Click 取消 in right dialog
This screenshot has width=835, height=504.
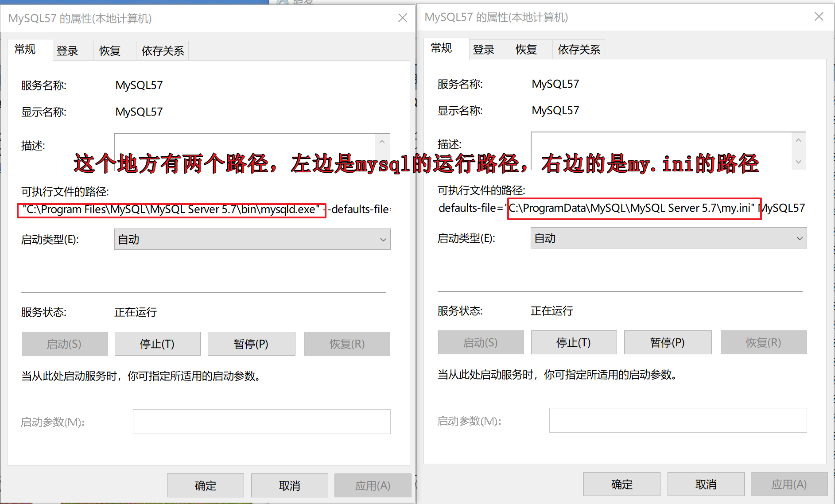(x=706, y=484)
